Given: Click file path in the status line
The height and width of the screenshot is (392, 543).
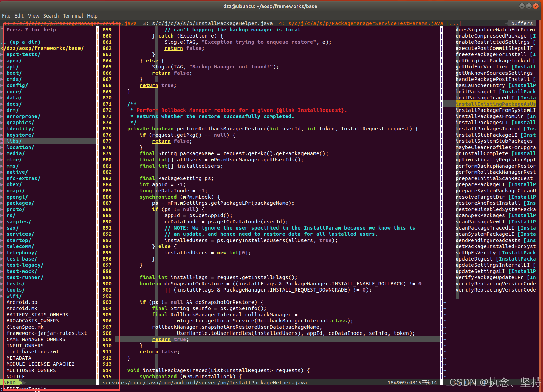Looking at the screenshot, I should pos(204,383).
